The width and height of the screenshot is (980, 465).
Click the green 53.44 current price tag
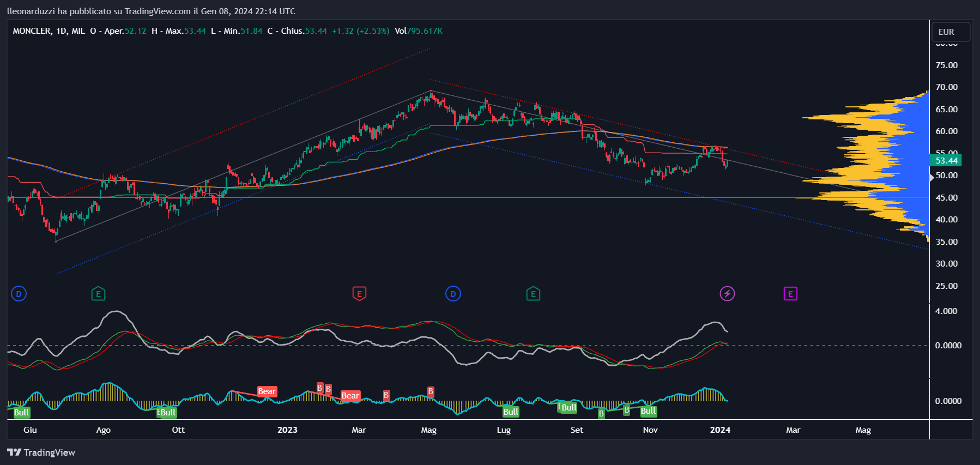[x=946, y=160]
